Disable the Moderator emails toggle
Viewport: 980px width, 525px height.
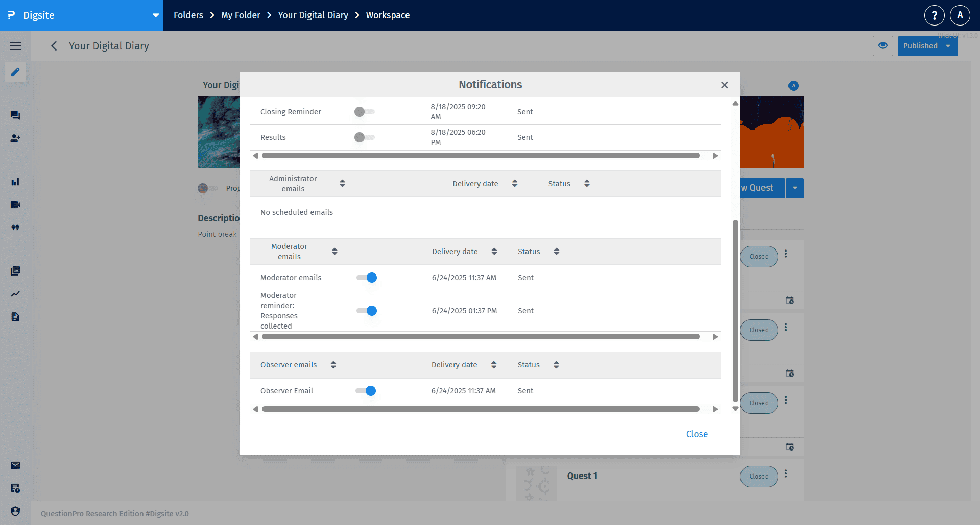pos(367,278)
